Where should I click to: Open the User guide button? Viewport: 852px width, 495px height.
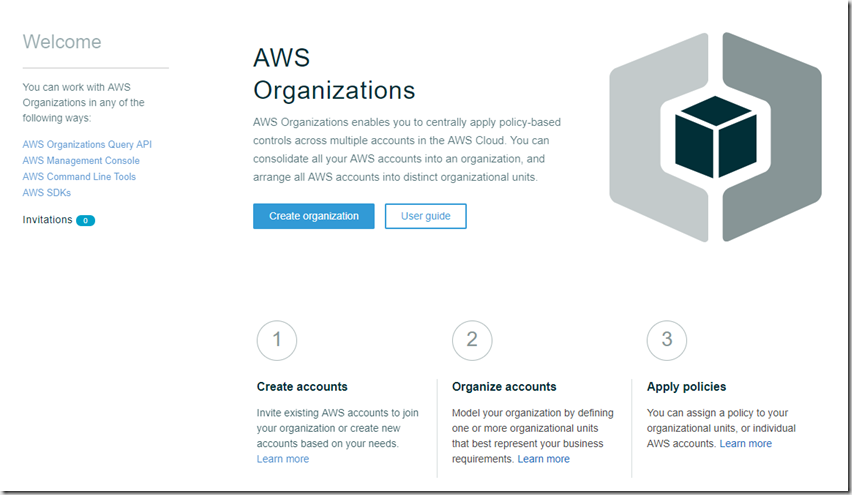pos(425,216)
